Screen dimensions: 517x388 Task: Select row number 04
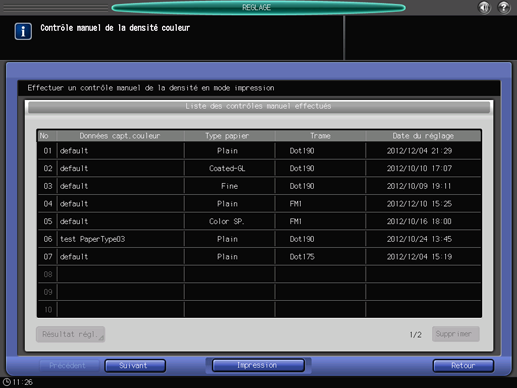point(259,204)
